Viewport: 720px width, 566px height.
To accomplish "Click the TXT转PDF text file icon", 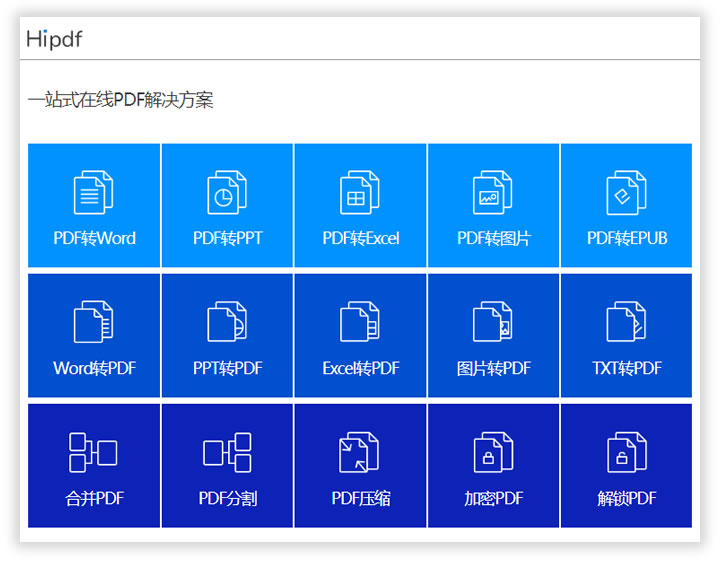I will click(626, 322).
